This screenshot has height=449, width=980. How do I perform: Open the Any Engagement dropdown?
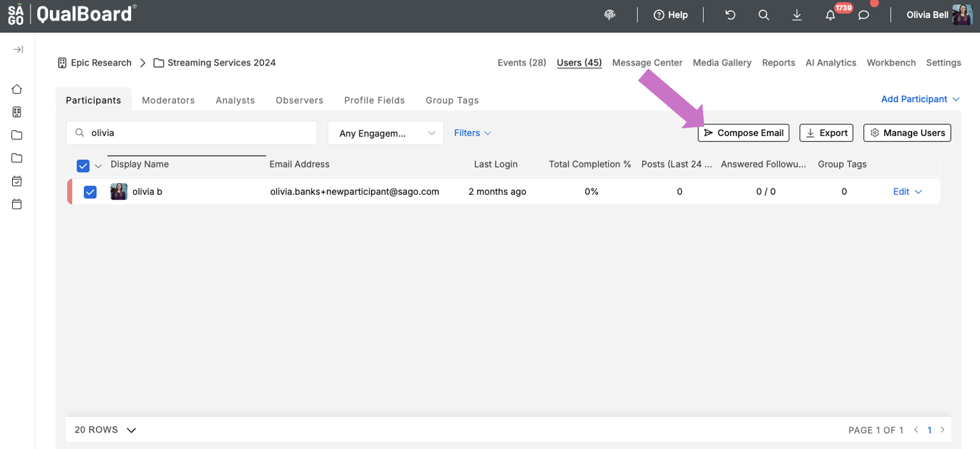pos(386,133)
